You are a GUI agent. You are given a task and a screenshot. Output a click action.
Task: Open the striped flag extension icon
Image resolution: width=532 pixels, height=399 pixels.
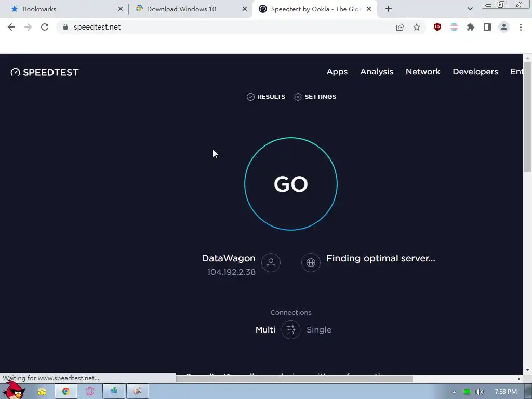454,27
